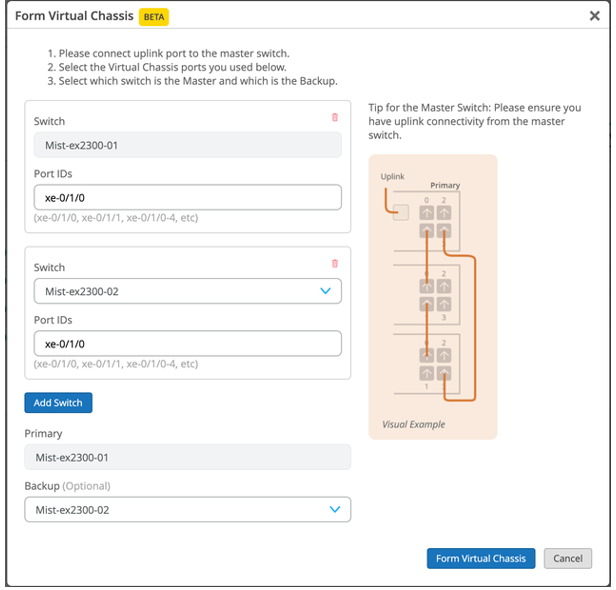Focus first switch's Port IDs field
The width and height of the screenshot is (616, 590).
click(187, 197)
